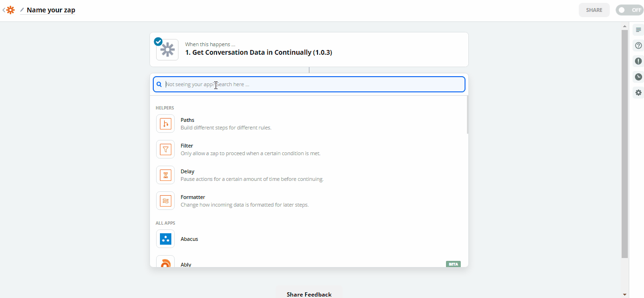Click 'Change how incoming data is formatted' description
644x298 pixels.
click(x=245, y=205)
